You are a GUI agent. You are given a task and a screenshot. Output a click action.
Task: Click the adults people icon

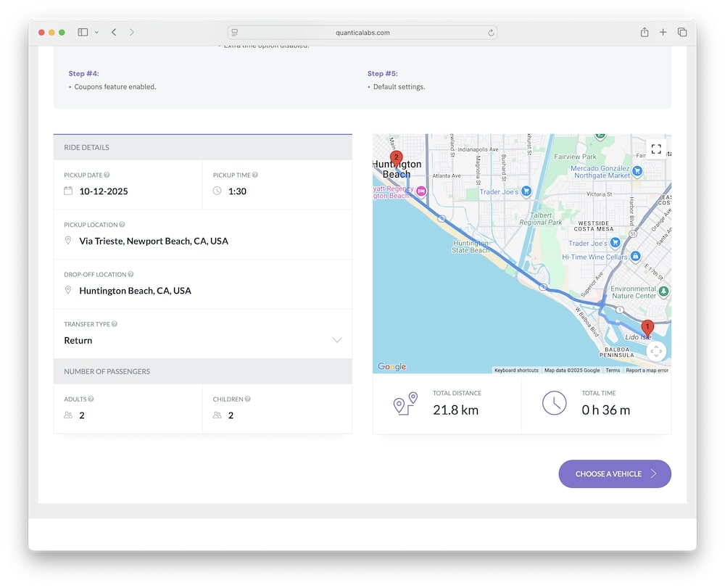point(68,415)
